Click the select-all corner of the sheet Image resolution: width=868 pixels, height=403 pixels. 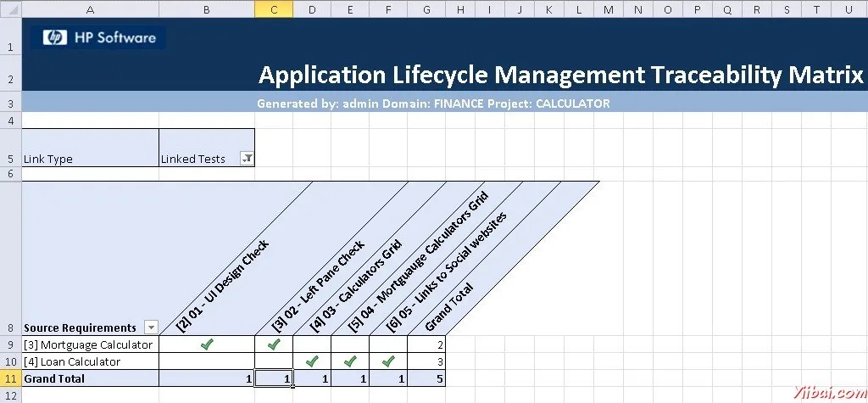pos(10,8)
